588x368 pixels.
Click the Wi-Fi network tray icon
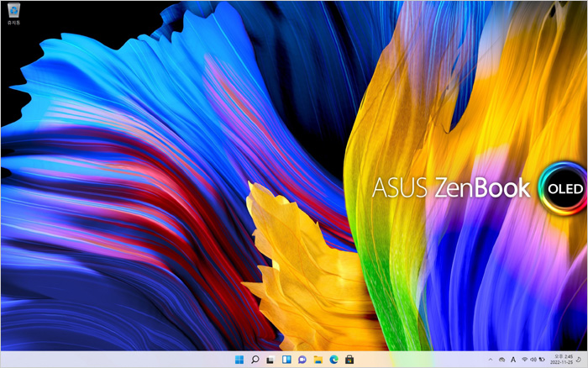(525, 360)
